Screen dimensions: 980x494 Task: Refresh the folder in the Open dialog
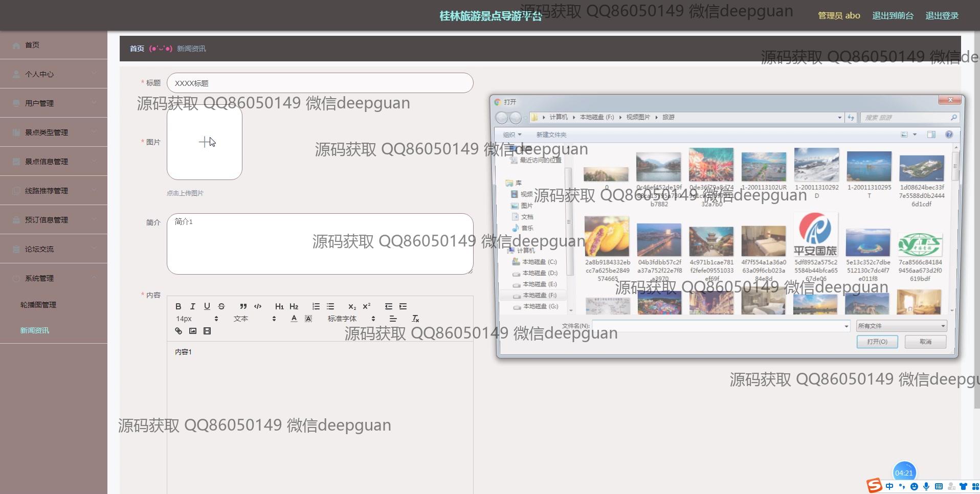[851, 118]
